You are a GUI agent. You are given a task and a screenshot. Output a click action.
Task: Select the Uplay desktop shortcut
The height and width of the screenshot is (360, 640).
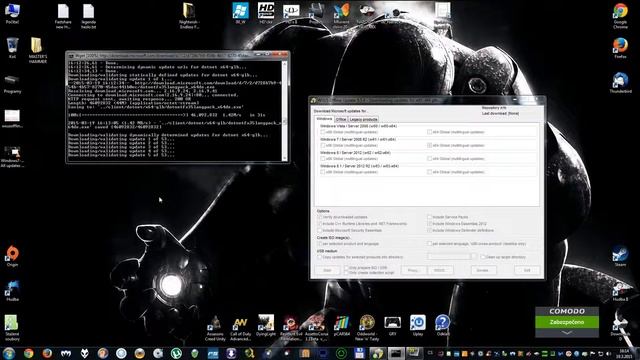pos(418,325)
